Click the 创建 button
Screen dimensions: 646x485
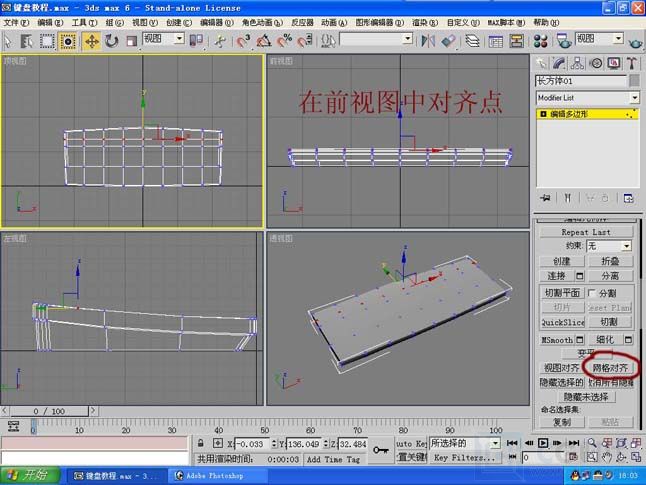(x=562, y=261)
